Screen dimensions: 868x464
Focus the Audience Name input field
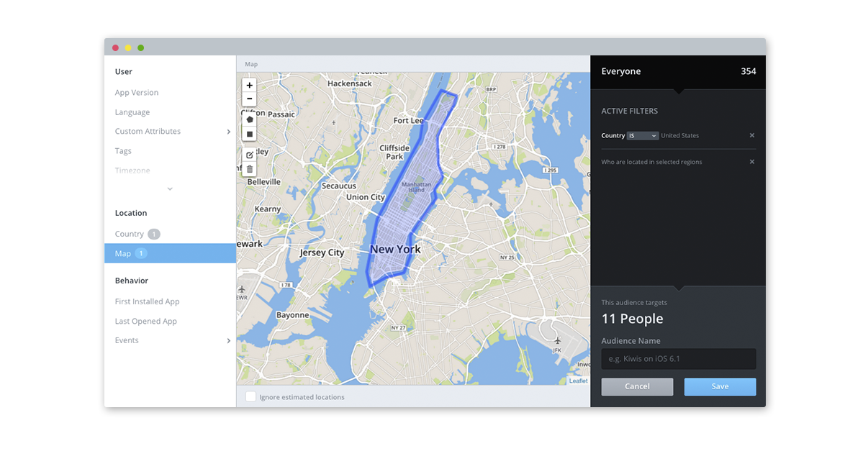pos(679,359)
